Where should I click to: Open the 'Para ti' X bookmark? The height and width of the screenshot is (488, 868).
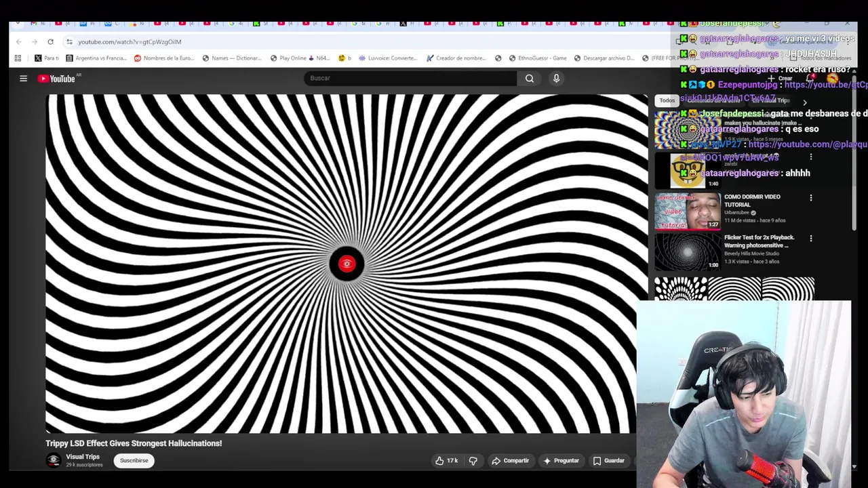[x=47, y=58]
